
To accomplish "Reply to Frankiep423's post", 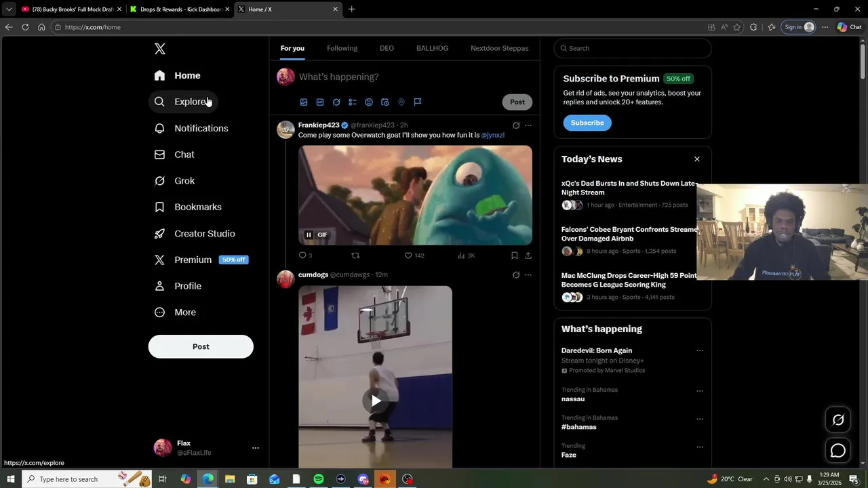I will coord(305,256).
